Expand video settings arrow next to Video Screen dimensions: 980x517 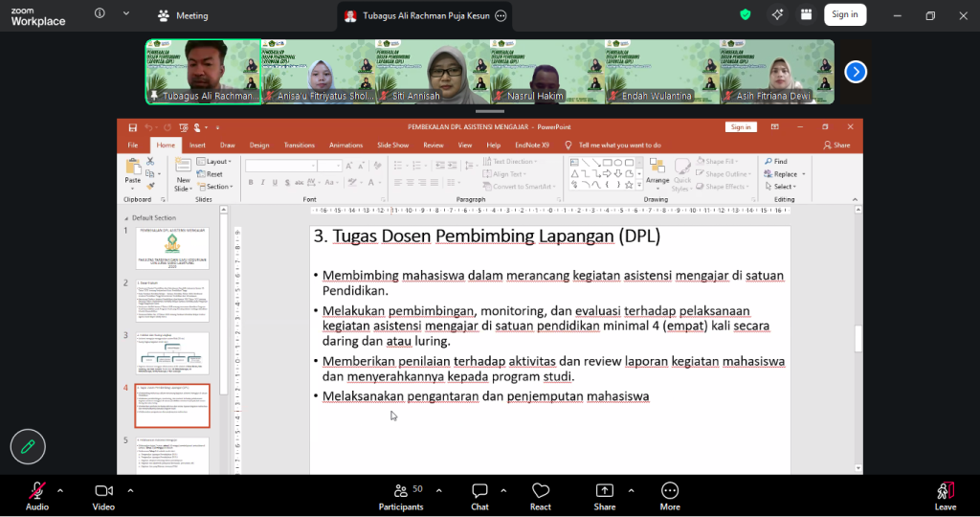click(x=130, y=490)
